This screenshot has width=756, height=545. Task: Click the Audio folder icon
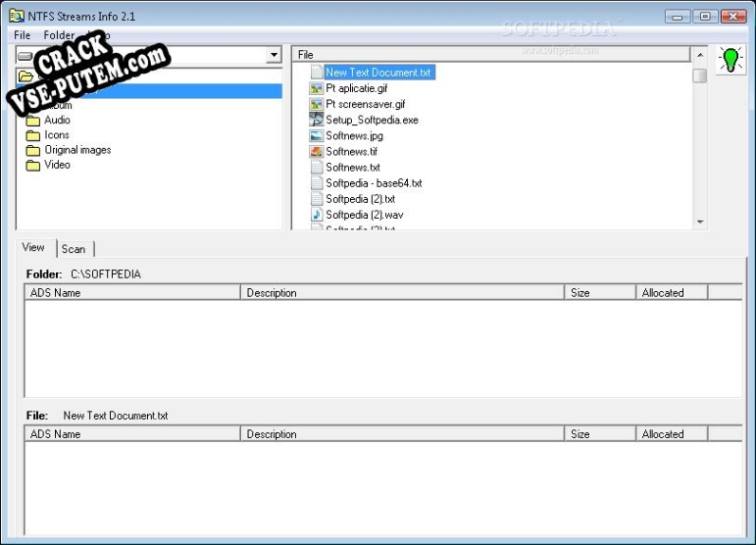(x=32, y=120)
